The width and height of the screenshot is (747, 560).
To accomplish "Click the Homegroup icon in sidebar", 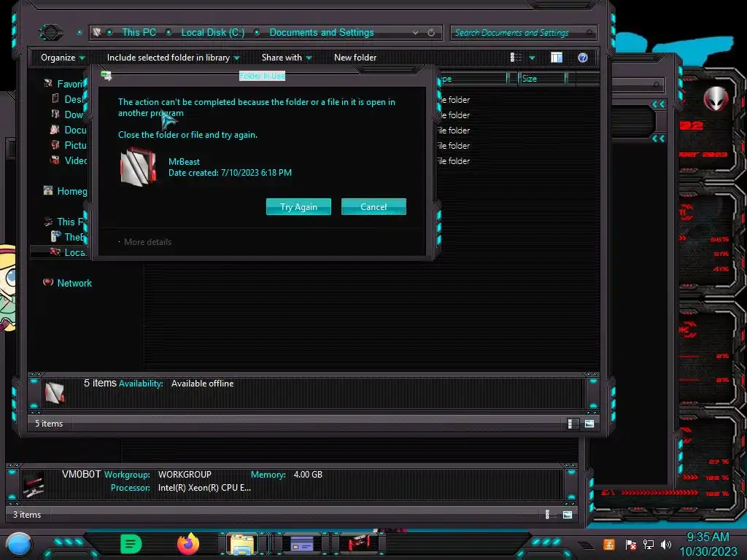I will tap(48, 191).
